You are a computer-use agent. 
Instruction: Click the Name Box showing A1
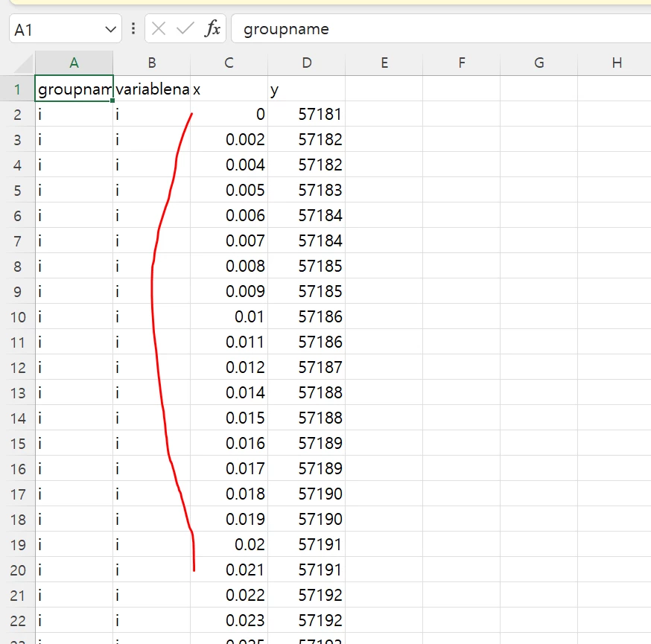coord(66,28)
